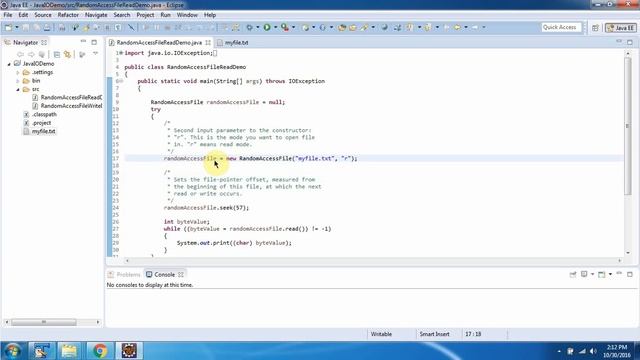640x360 pixels.
Task: Open the Run menu
Action: (165, 15)
